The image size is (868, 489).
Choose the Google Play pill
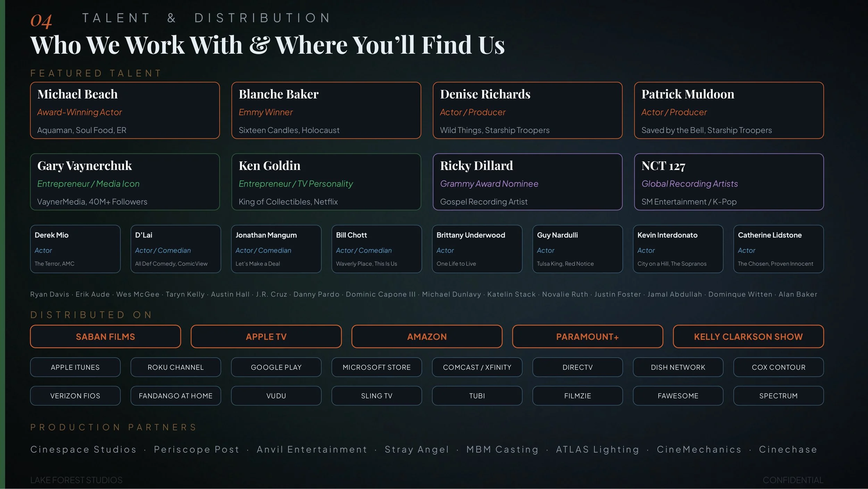(x=276, y=367)
